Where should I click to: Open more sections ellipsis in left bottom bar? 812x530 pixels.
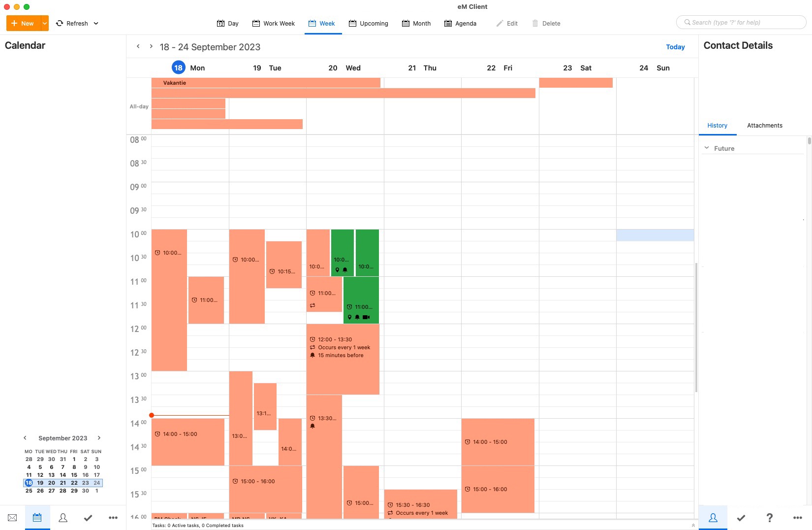tap(113, 518)
